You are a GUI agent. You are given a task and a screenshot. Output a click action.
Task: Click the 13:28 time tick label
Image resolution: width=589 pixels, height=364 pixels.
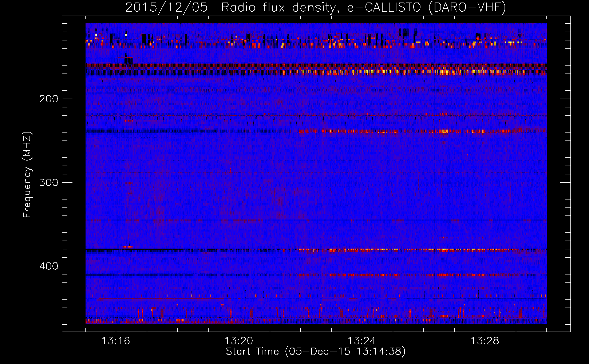pyautogui.click(x=485, y=341)
